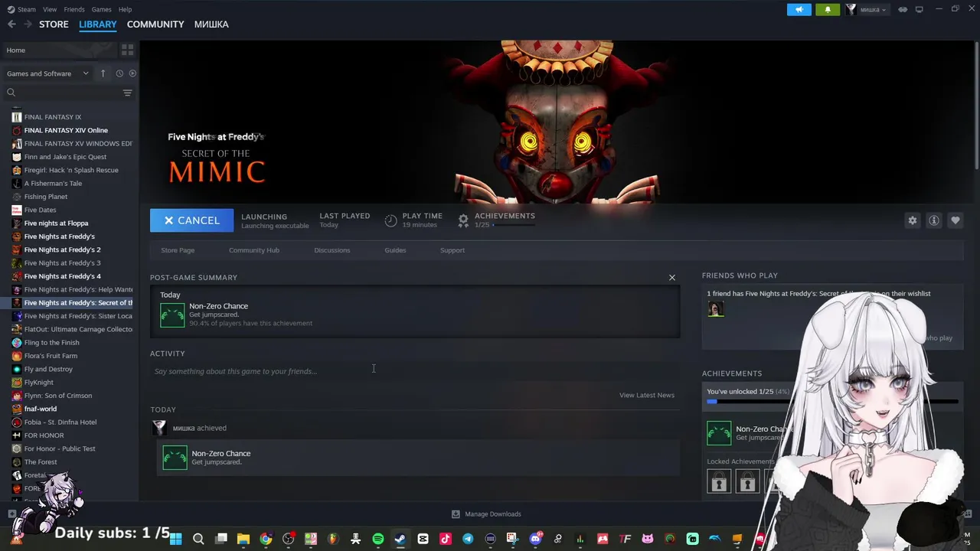980x551 pixels.
Task: Open game information icon
Action: pos(934,220)
